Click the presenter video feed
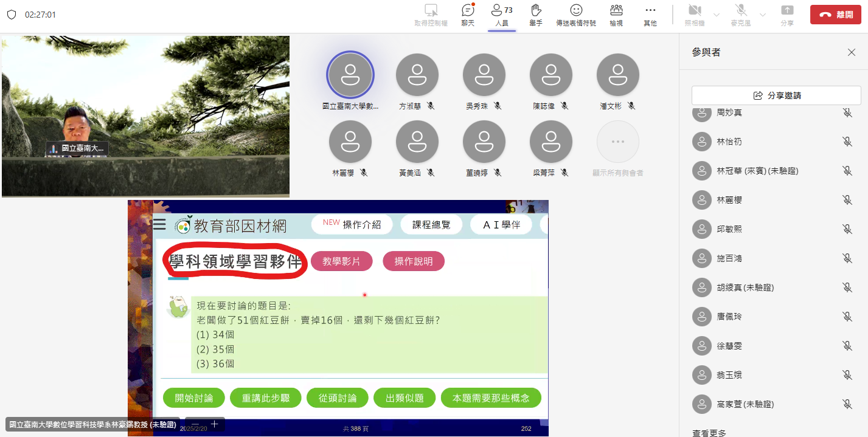This screenshot has height=437, width=868. [145, 116]
